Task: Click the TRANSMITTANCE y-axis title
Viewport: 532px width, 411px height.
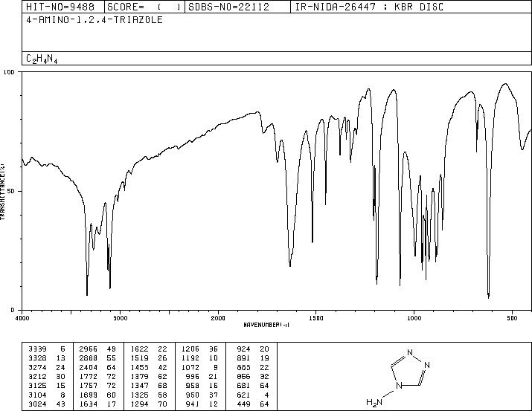Action: tap(2, 192)
